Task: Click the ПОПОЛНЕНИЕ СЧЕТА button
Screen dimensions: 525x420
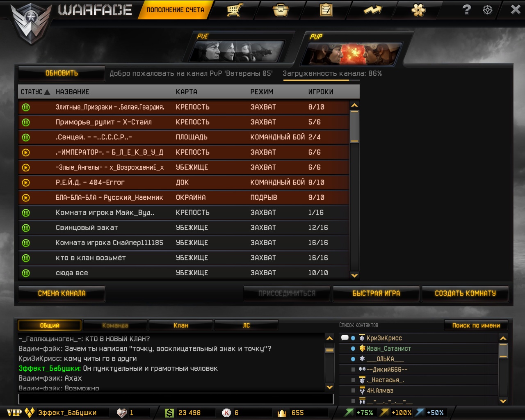Action: pyautogui.click(x=175, y=10)
